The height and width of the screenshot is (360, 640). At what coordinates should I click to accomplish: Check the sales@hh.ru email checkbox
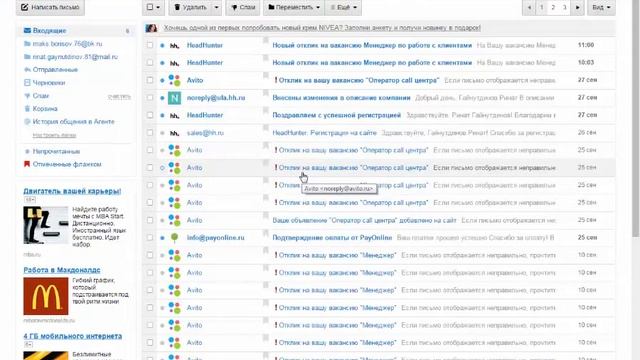[150, 133]
